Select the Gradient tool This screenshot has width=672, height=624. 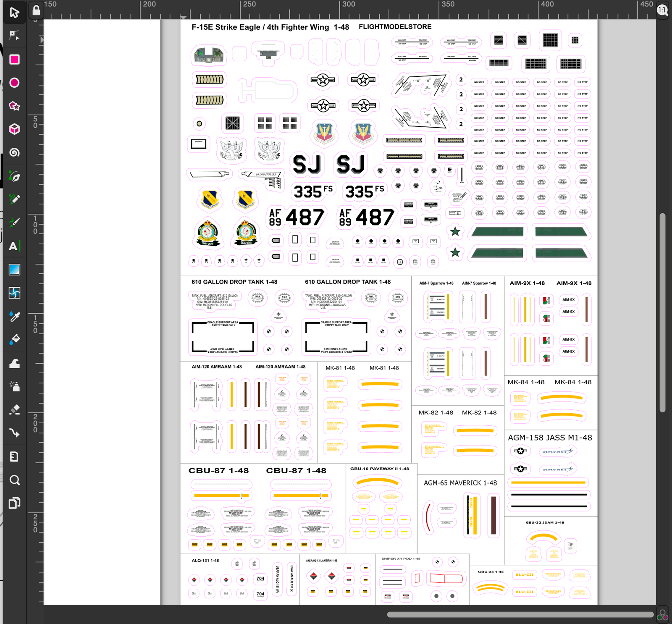pyautogui.click(x=14, y=270)
